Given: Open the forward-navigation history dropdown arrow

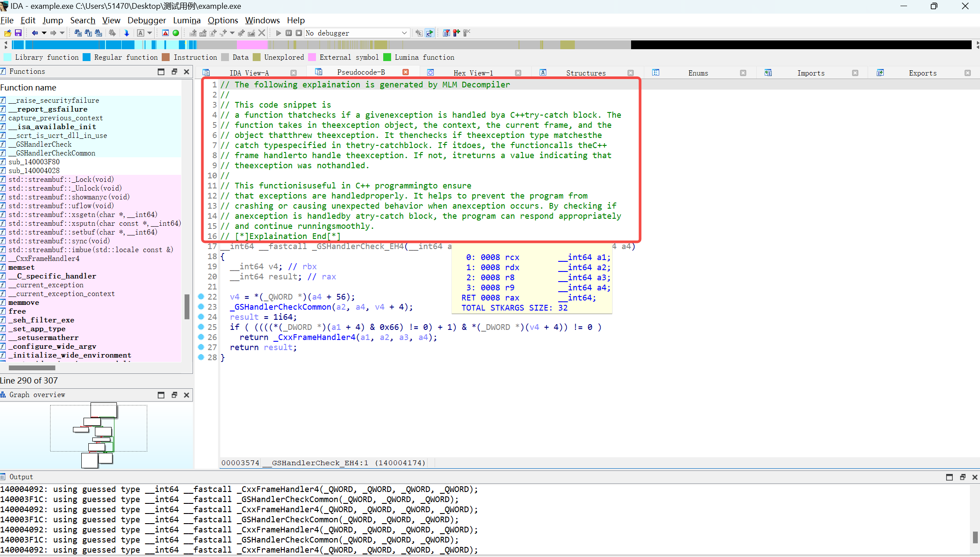Looking at the screenshot, I should pos(62,33).
